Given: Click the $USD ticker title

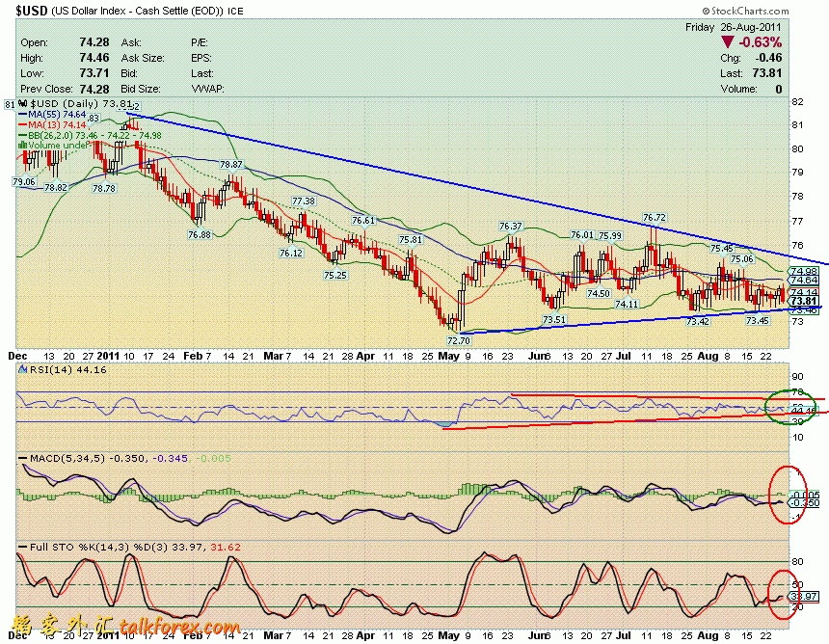Looking at the screenshot, I should point(32,11).
